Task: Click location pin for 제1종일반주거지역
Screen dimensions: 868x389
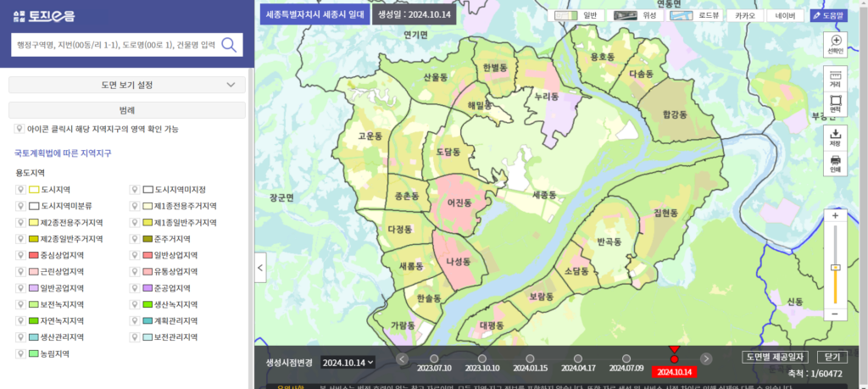Action: pos(135,222)
